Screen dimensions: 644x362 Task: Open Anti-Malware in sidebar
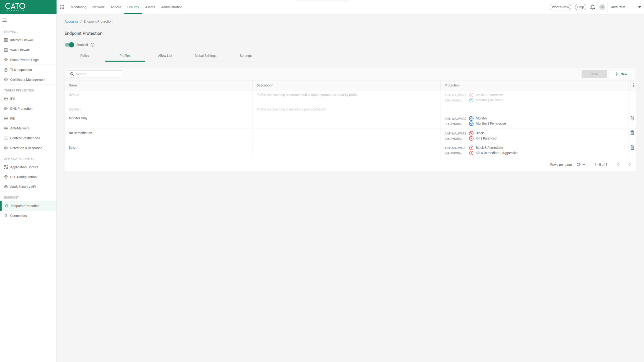19,128
